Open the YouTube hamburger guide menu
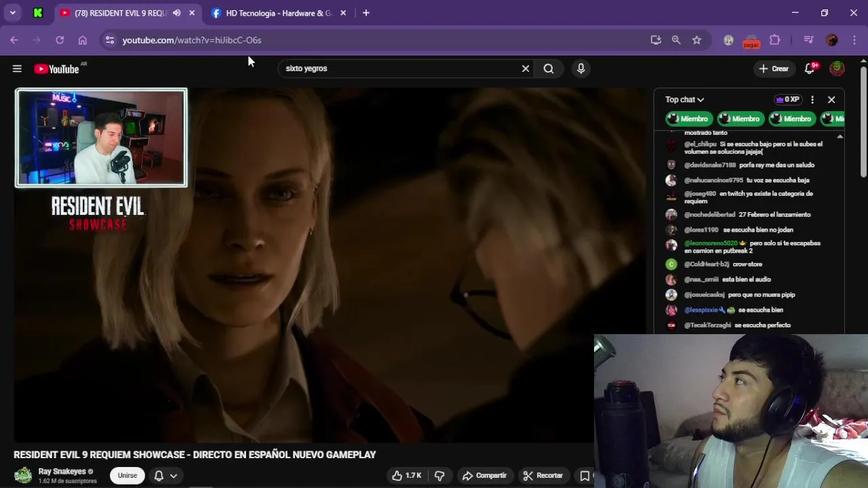The width and height of the screenshot is (868, 488). coord(17,68)
